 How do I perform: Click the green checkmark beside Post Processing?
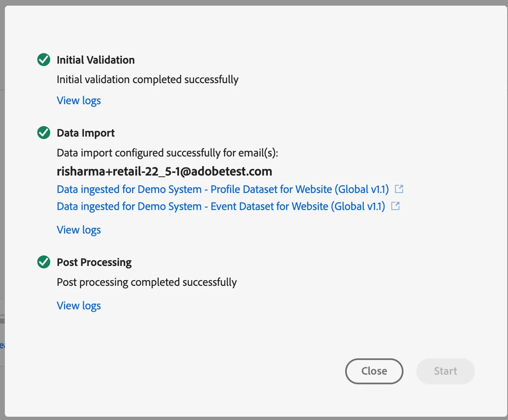pos(44,262)
